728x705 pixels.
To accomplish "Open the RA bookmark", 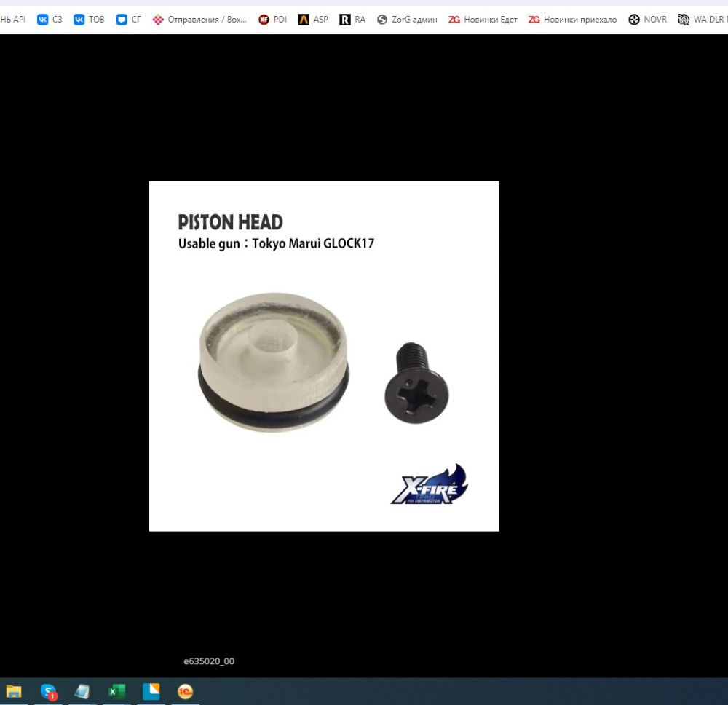I will click(352, 20).
